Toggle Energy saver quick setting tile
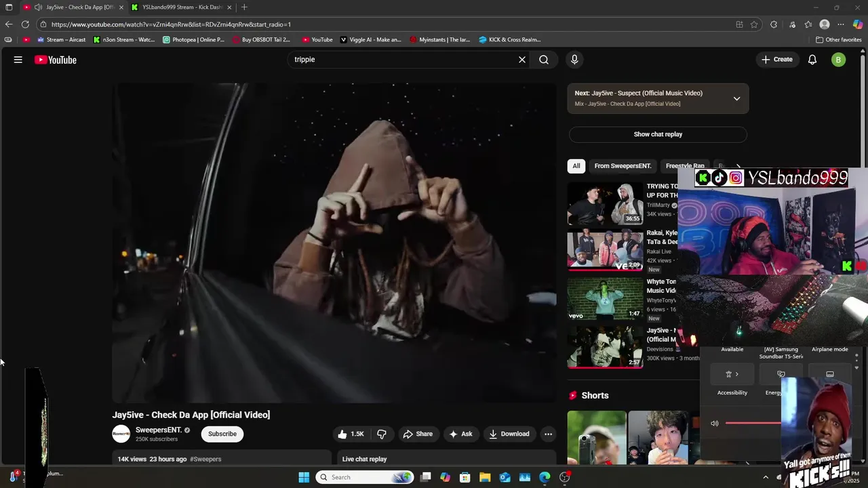 click(x=781, y=374)
